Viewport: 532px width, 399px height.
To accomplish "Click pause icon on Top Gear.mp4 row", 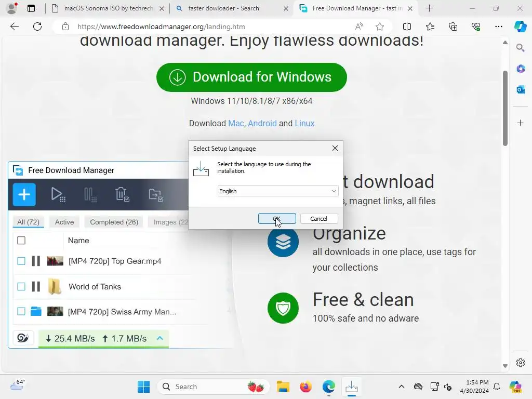I will pos(36,261).
